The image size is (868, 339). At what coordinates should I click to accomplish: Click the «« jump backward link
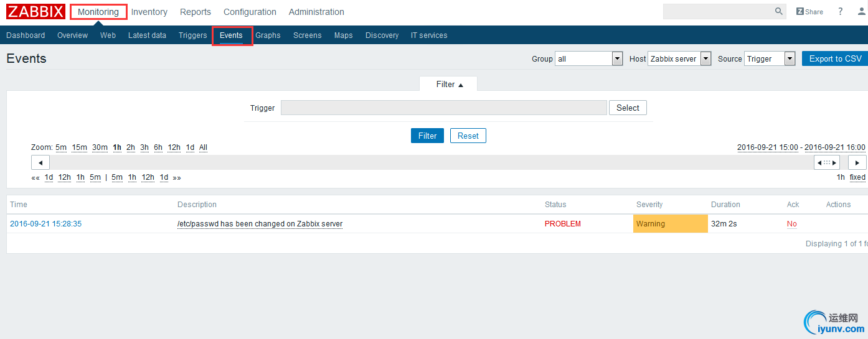click(35, 177)
